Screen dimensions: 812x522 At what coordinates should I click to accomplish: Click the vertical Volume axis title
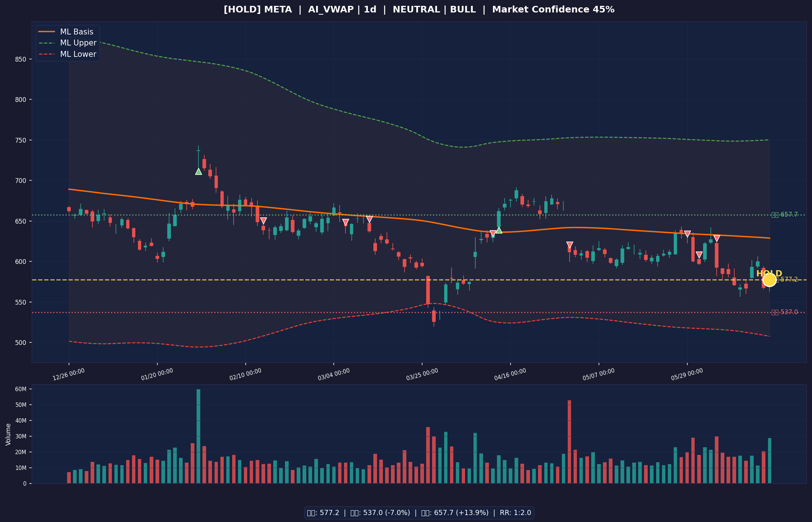coord(8,434)
